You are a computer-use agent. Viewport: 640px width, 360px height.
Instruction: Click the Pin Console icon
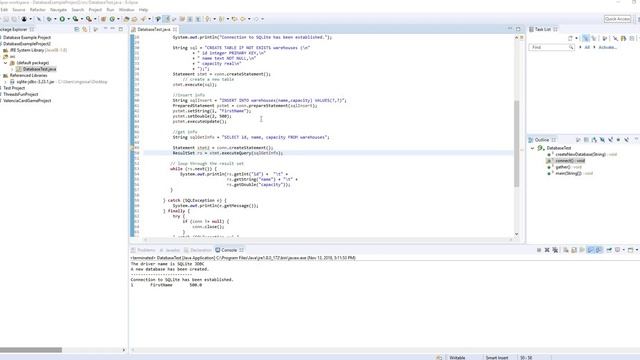[609, 250]
